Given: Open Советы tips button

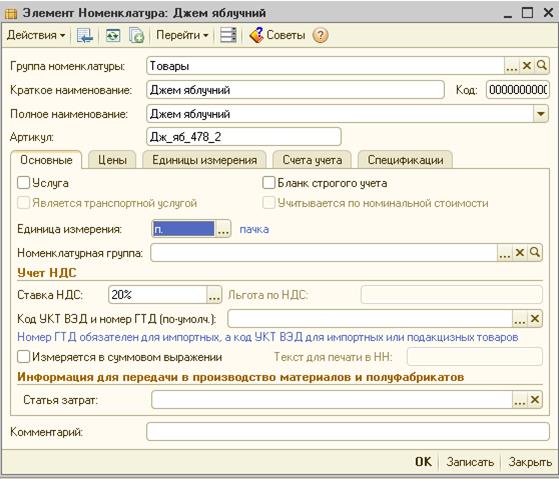Looking at the screenshot, I should (277, 35).
